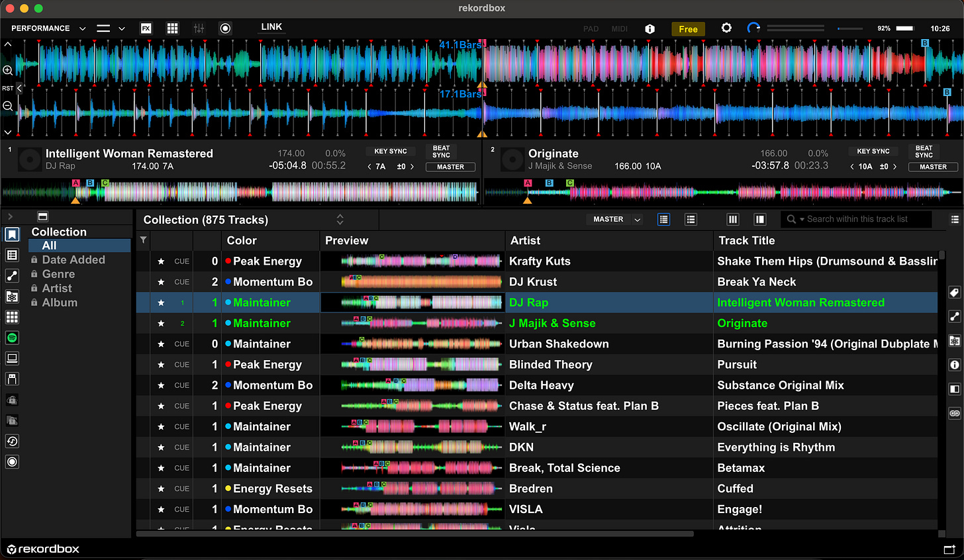Open the Collection sidebar icon
This screenshot has width=964, height=560.
point(12,234)
